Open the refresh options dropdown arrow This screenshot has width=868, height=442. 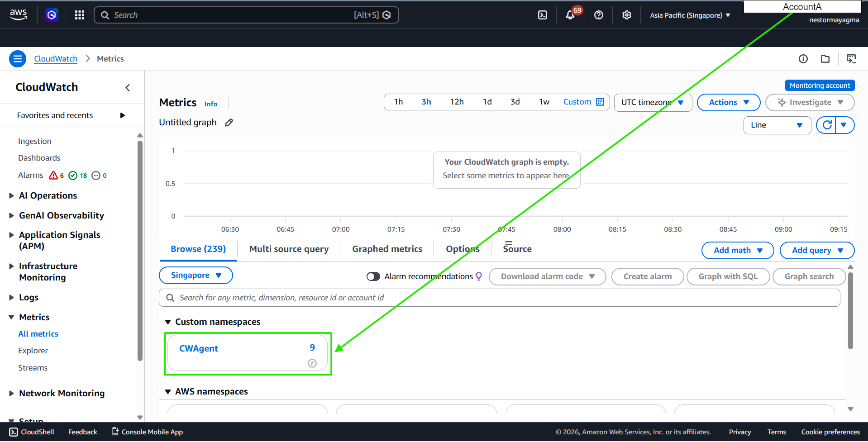point(844,125)
